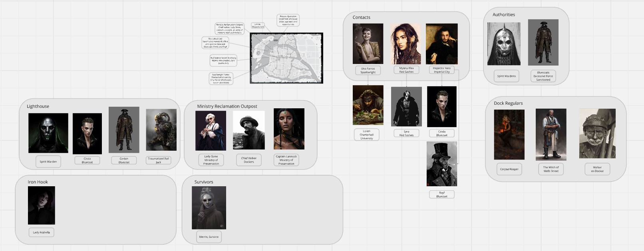Click the Authorities group heading

click(503, 14)
